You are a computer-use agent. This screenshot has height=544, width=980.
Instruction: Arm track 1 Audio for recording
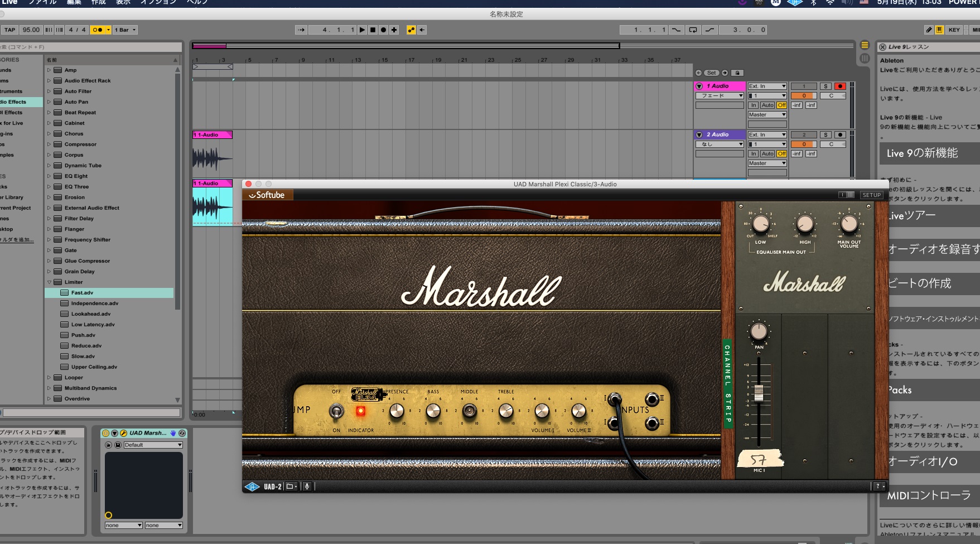click(840, 86)
